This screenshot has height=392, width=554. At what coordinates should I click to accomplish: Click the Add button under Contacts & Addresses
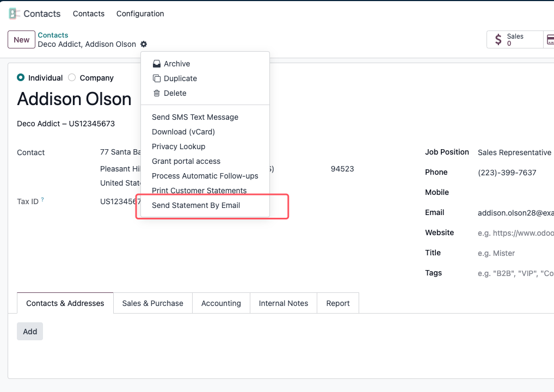click(30, 332)
